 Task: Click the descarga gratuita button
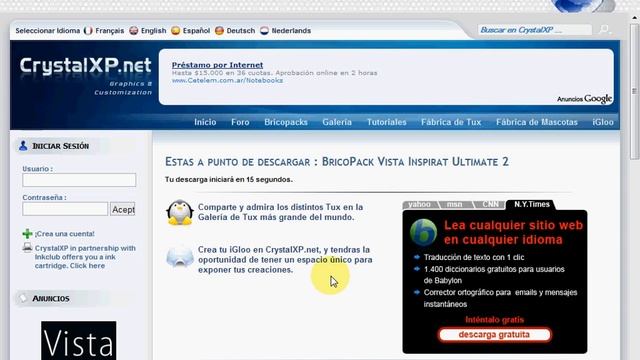tap(494, 335)
